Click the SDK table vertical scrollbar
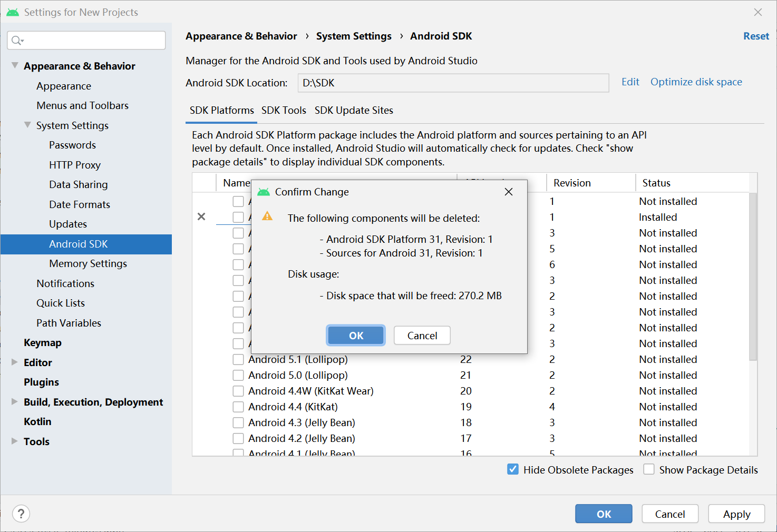The image size is (777, 532). tap(753, 277)
